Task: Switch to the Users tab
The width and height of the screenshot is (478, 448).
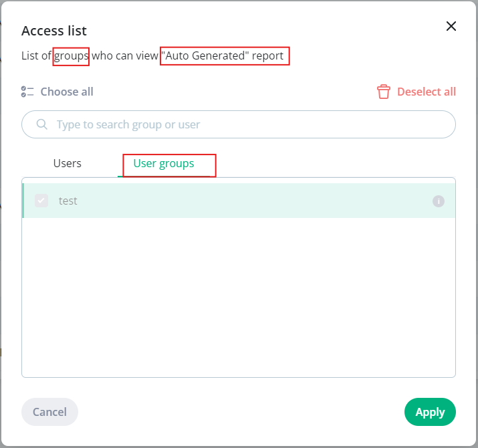Action: (x=68, y=163)
